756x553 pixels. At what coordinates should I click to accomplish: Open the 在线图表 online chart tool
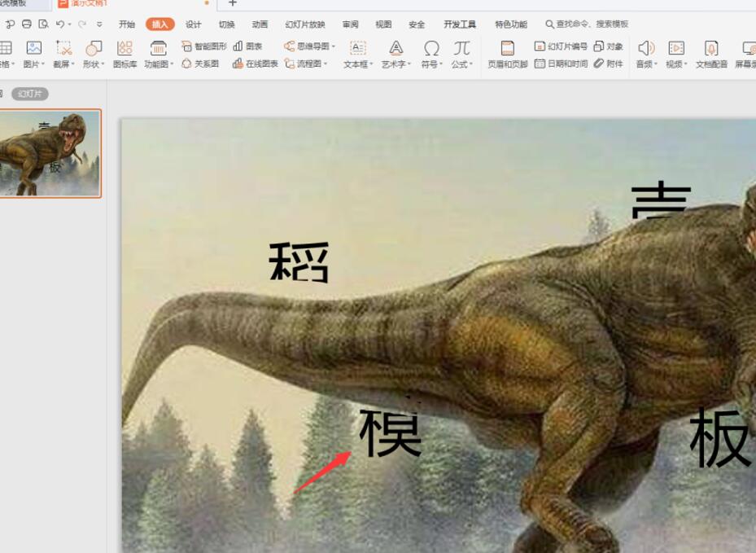click(255, 64)
